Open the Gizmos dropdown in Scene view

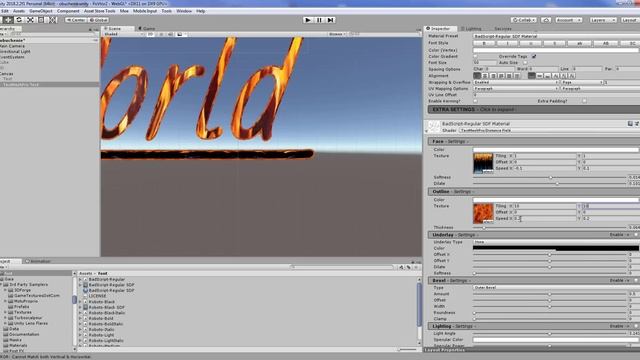click(338, 34)
